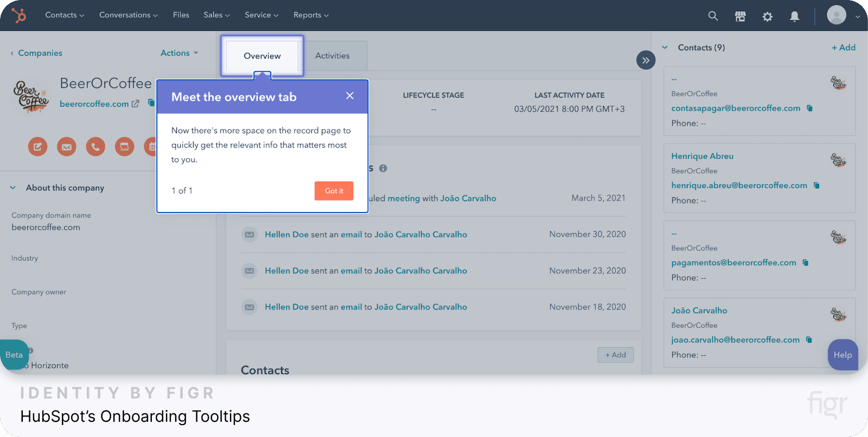Expand the account menu chevron

tap(858, 16)
